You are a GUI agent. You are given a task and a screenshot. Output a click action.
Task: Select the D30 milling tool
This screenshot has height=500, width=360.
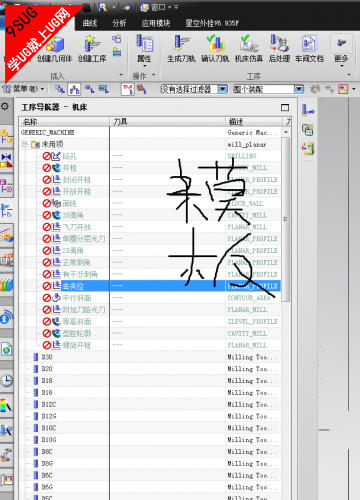pos(47,357)
